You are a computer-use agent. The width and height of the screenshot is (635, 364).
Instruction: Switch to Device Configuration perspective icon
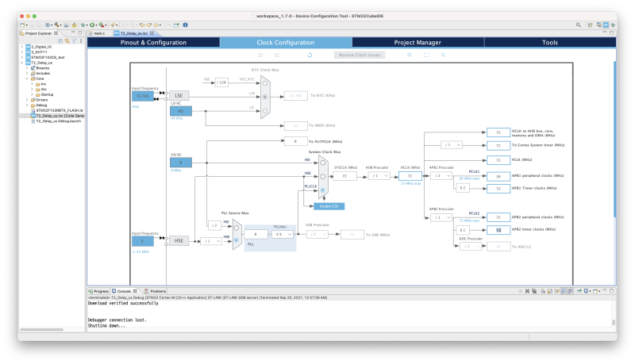(x=606, y=25)
